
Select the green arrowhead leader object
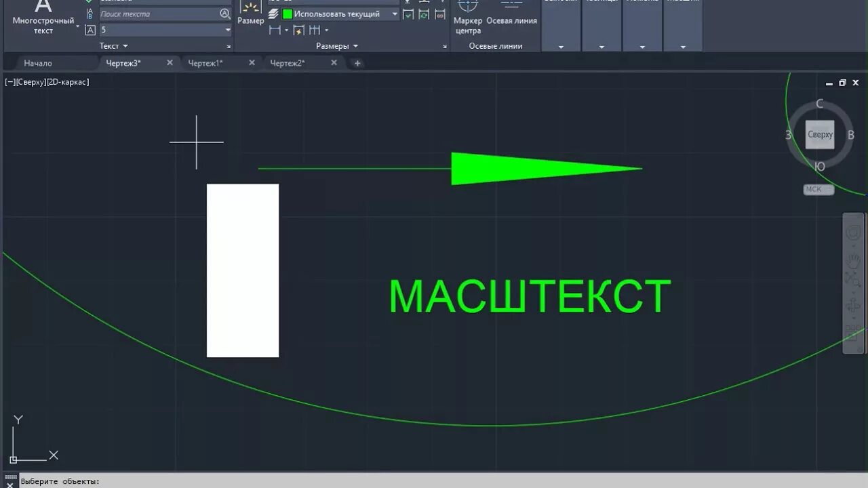[546, 169]
